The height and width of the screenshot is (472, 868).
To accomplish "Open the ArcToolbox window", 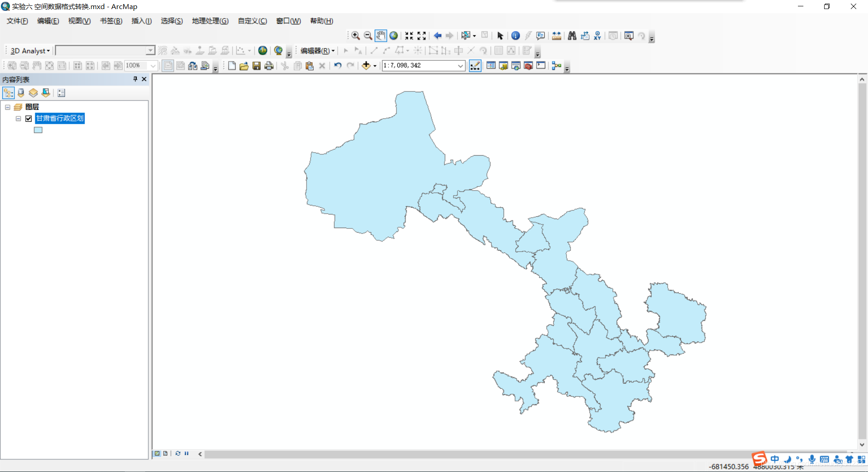I will [x=528, y=66].
